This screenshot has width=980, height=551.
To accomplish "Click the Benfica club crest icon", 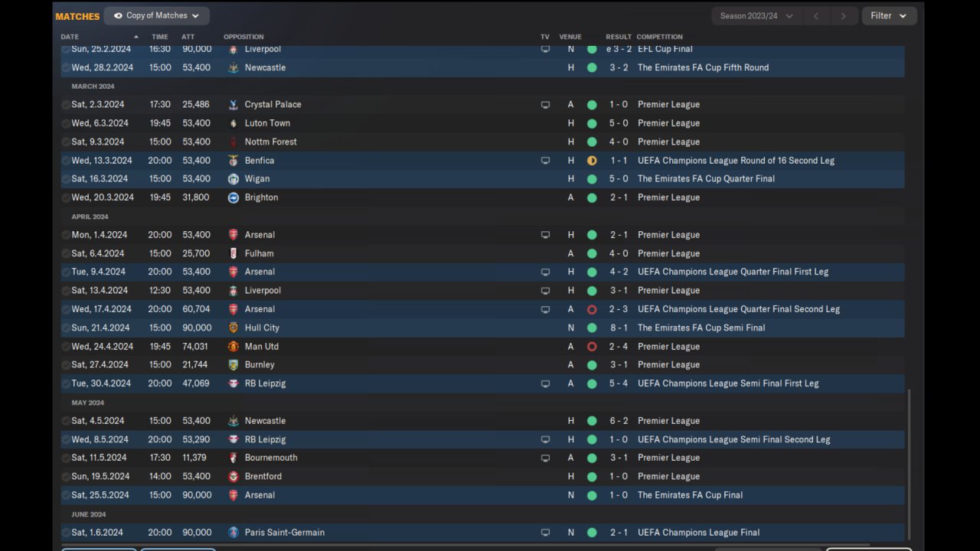I will pos(233,161).
